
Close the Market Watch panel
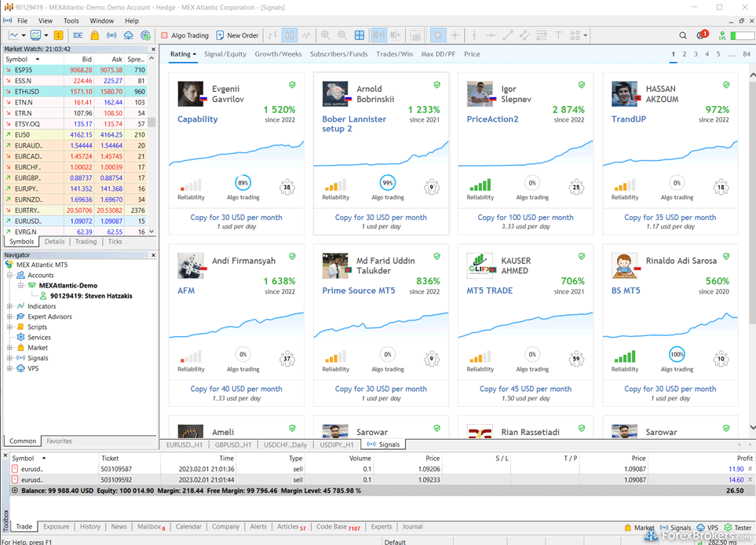click(x=153, y=49)
